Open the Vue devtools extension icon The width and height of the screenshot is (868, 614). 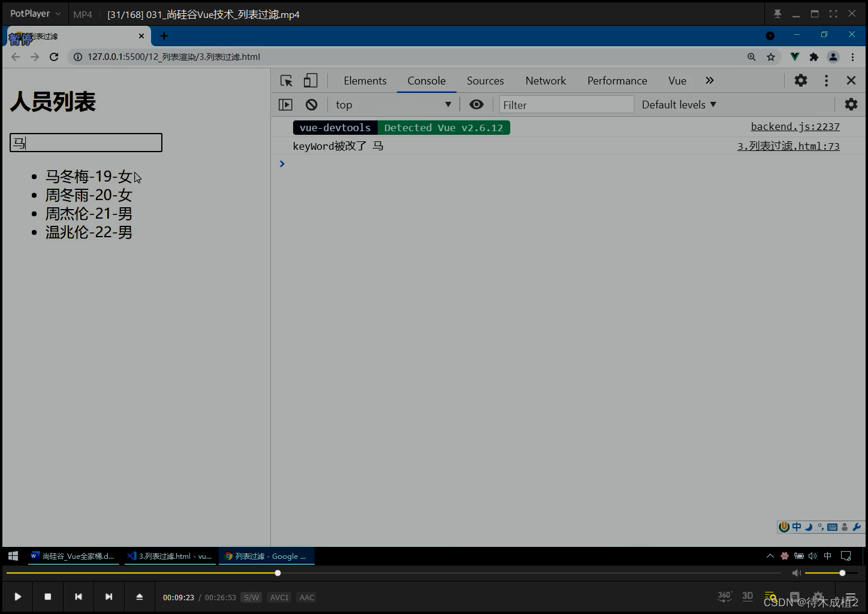(794, 57)
